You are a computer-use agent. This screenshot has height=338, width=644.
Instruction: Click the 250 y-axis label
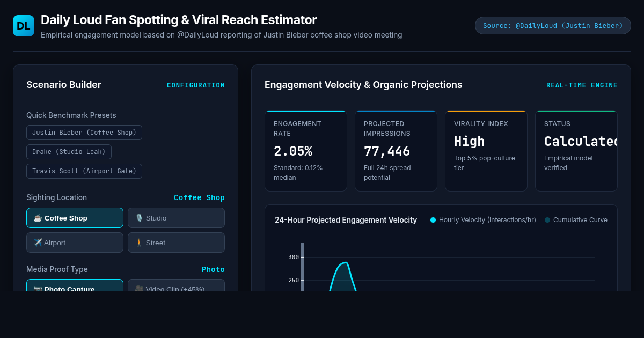coord(294,280)
